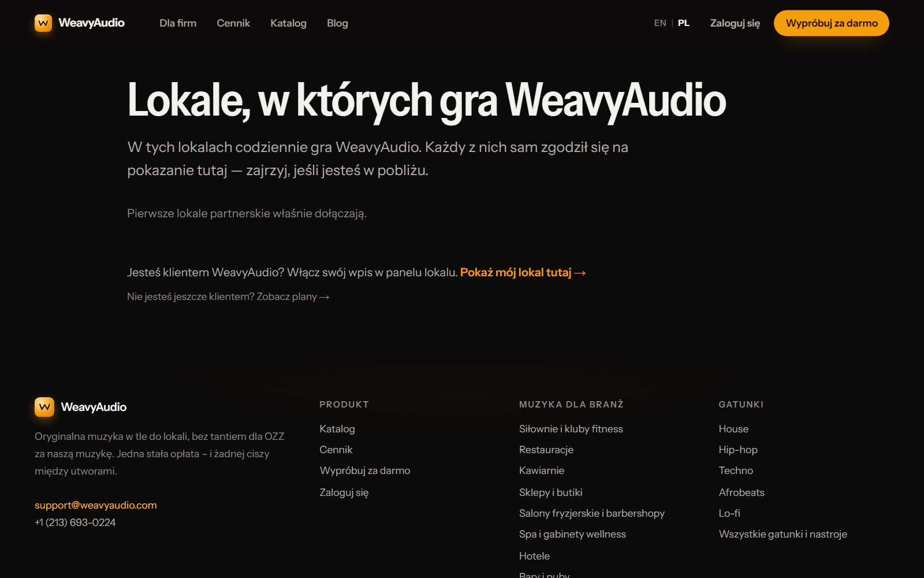Switch language to EN
924x578 pixels.
pos(660,23)
